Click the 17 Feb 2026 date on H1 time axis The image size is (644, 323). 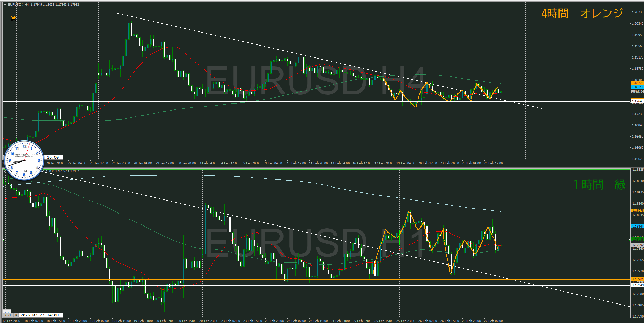click(12, 321)
